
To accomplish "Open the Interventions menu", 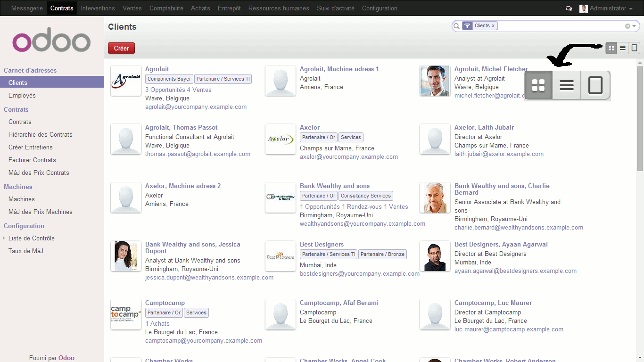I will [98, 8].
